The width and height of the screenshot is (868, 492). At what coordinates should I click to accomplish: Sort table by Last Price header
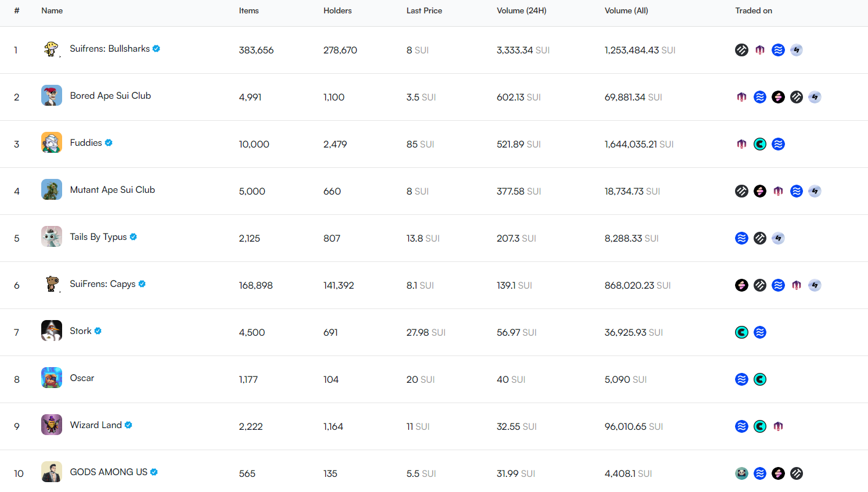[424, 10]
